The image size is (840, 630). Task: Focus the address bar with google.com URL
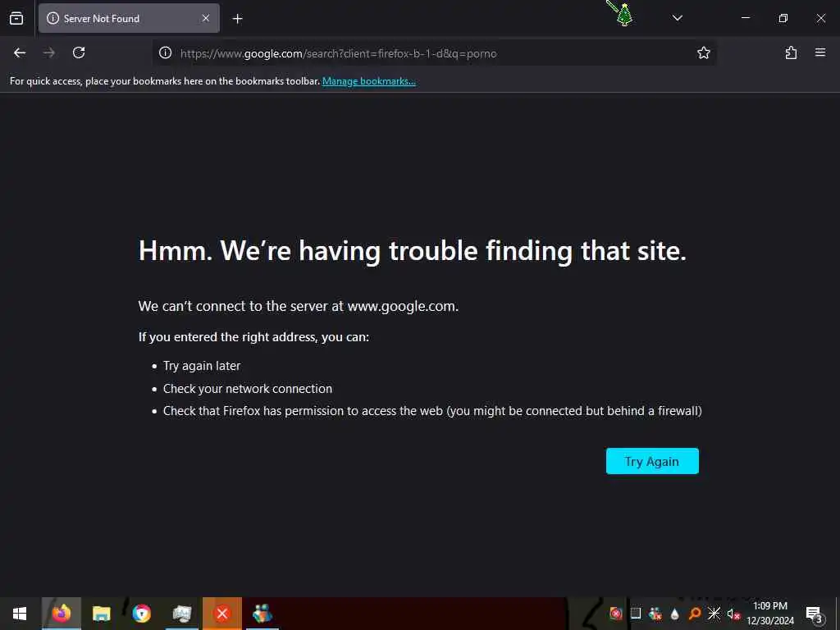coord(428,53)
